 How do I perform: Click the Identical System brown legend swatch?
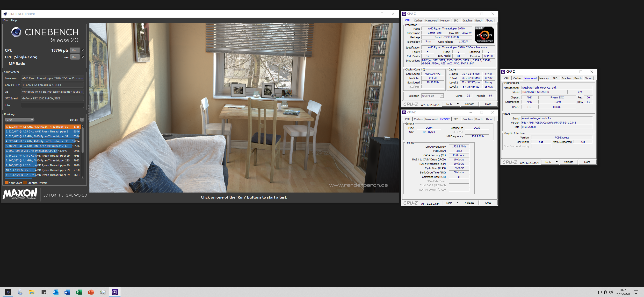tap(25, 183)
